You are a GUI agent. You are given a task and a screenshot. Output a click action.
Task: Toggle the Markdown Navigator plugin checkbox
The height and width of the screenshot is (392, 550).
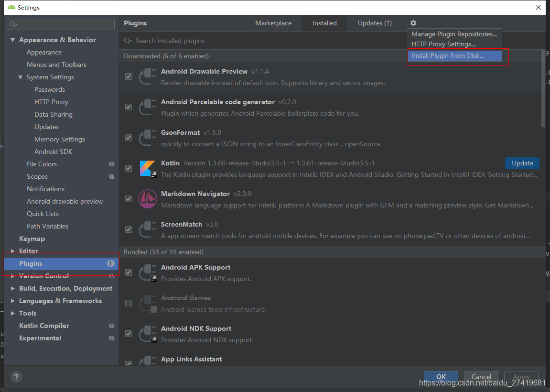129,199
